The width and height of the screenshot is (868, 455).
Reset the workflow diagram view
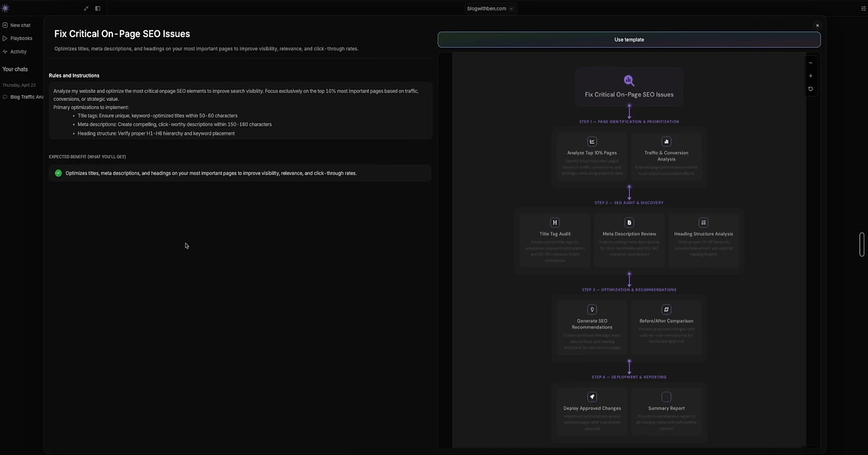click(x=810, y=89)
